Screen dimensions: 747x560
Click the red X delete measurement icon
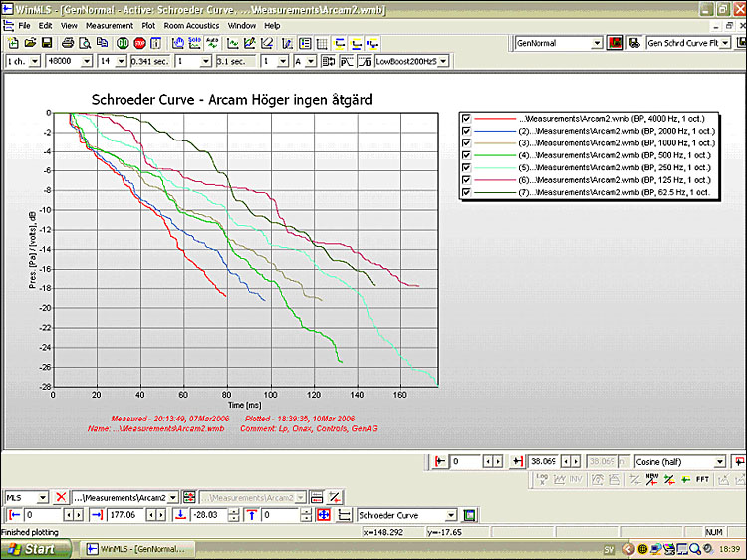pos(61,496)
